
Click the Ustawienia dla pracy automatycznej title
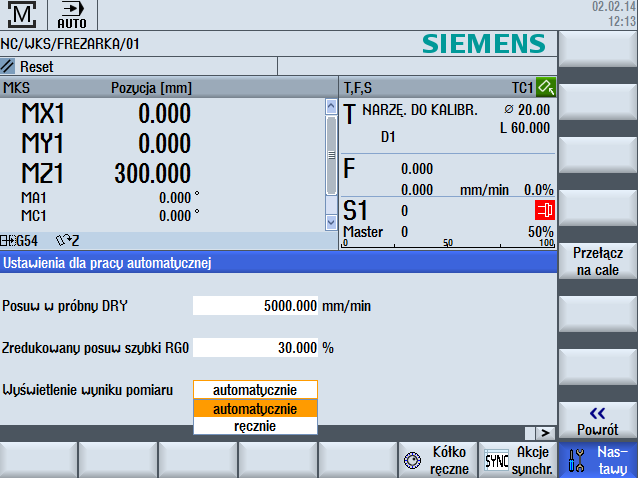[x=107, y=263]
